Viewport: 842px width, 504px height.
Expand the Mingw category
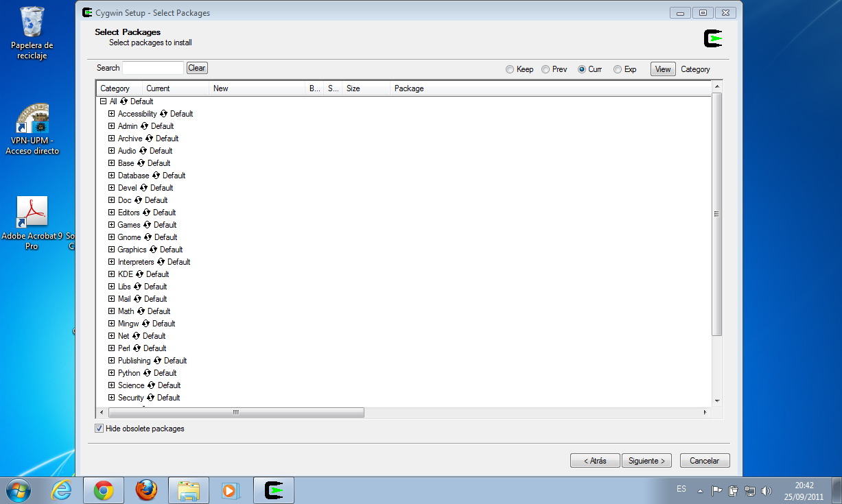(112, 324)
